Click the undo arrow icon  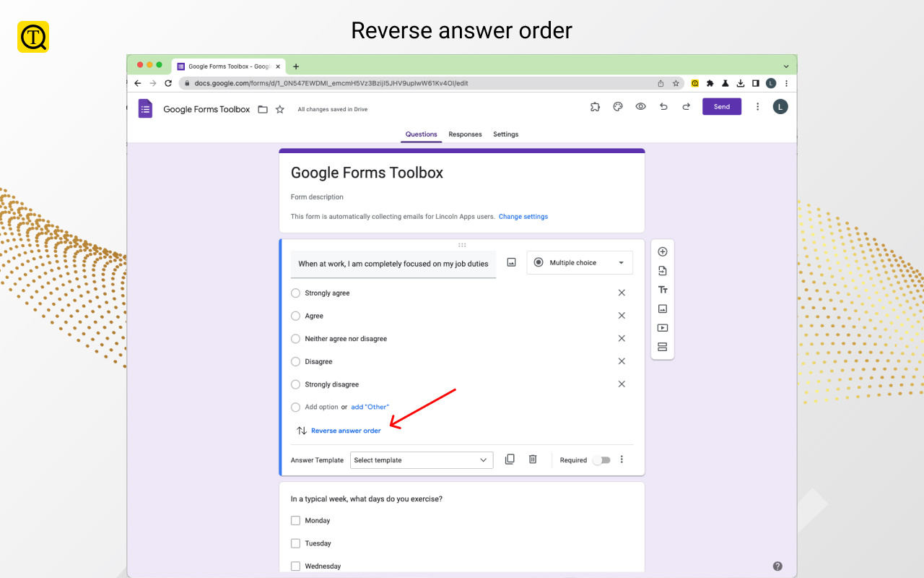pos(663,106)
